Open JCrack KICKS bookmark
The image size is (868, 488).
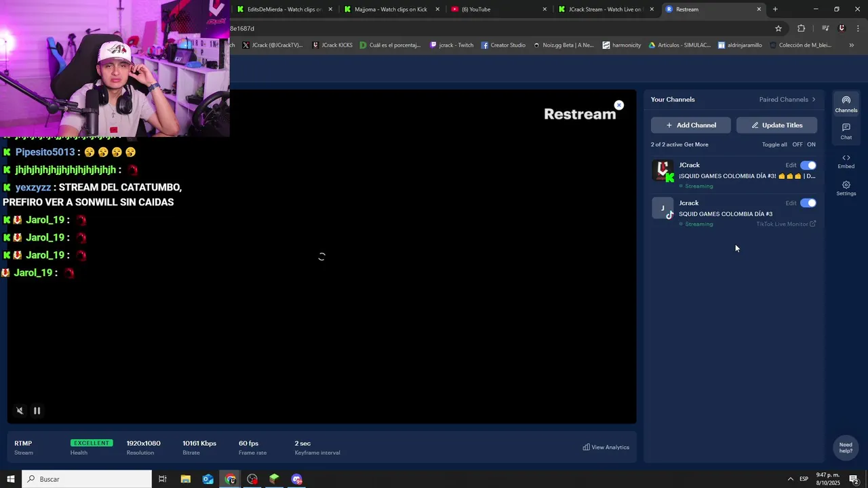coord(332,45)
